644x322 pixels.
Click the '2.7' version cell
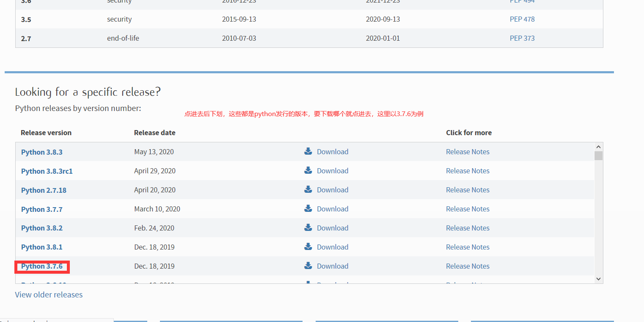click(26, 39)
